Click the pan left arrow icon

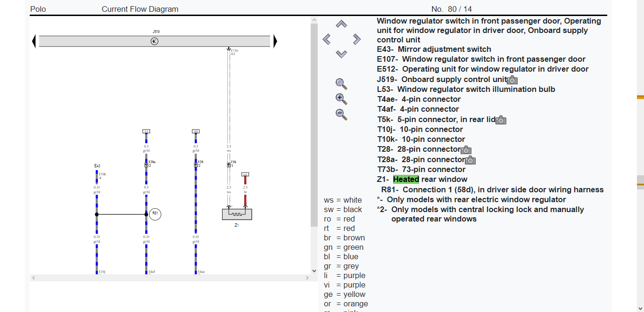[327, 39]
